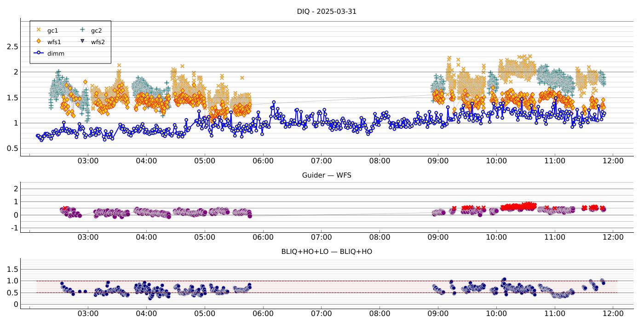Click the 07:00 tick label under BLIQ plot
This screenshot has height=322, width=644.
pyautogui.click(x=321, y=314)
